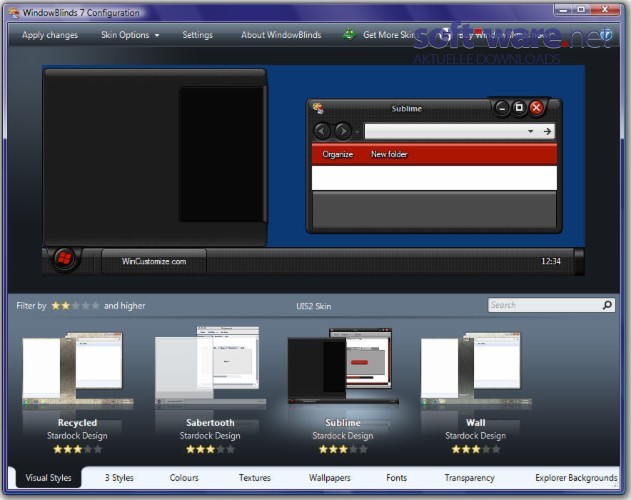Click minimize button in Sublime preview window

(501, 108)
